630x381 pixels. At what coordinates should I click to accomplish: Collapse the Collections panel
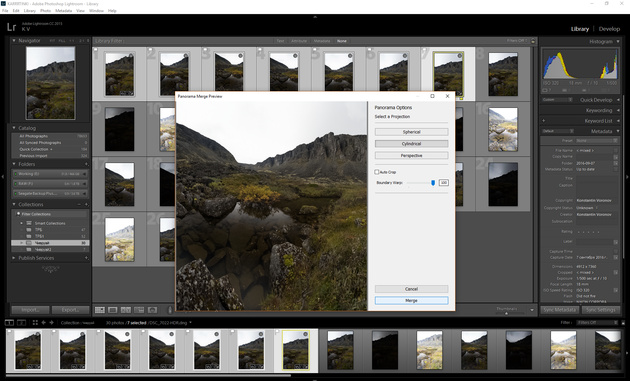14,204
